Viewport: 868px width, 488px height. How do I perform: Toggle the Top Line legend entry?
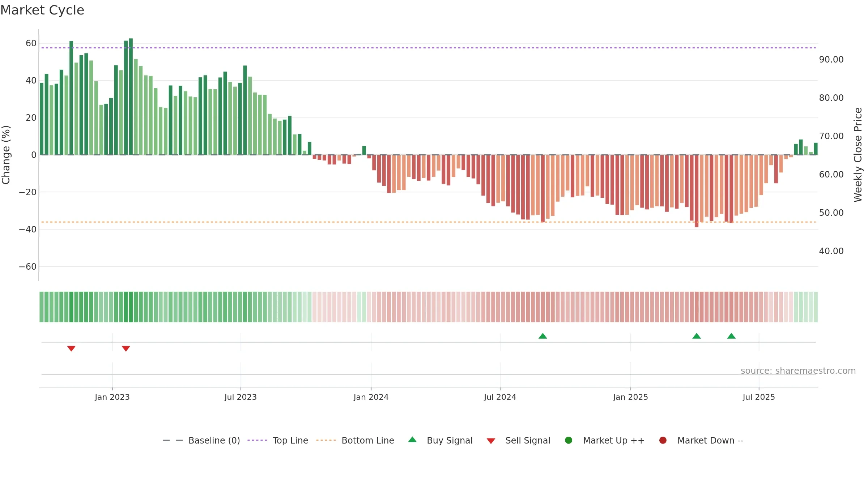coord(278,440)
